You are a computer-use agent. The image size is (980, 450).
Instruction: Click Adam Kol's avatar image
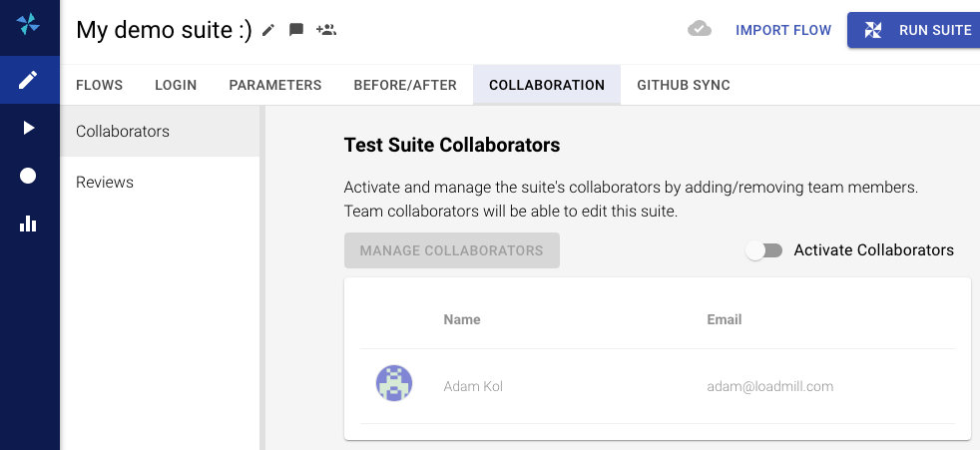tap(394, 384)
